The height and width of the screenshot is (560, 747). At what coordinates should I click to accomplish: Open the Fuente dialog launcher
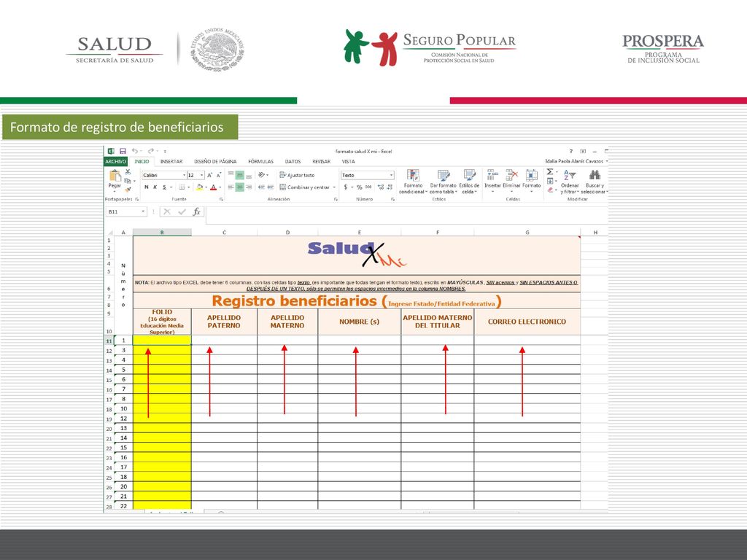point(222,199)
